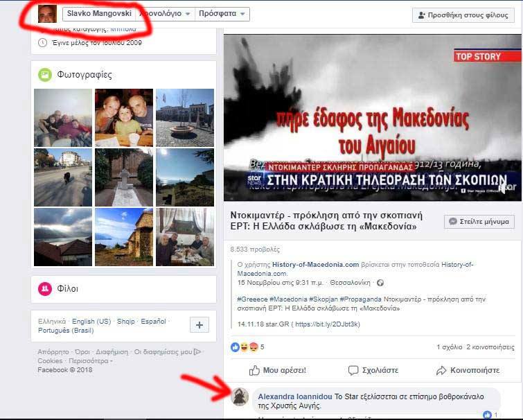Click the #Skopjan hashtag
The width and height of the screenshot is (523, 420).
(x=323, y=299)
